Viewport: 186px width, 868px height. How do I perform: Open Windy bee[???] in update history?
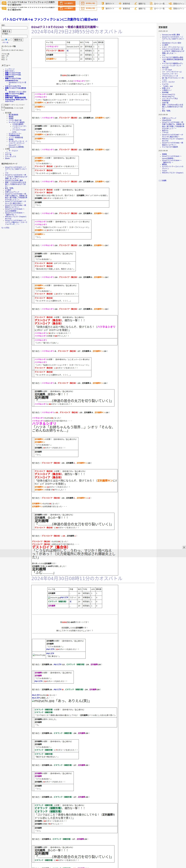coord(168,96)
